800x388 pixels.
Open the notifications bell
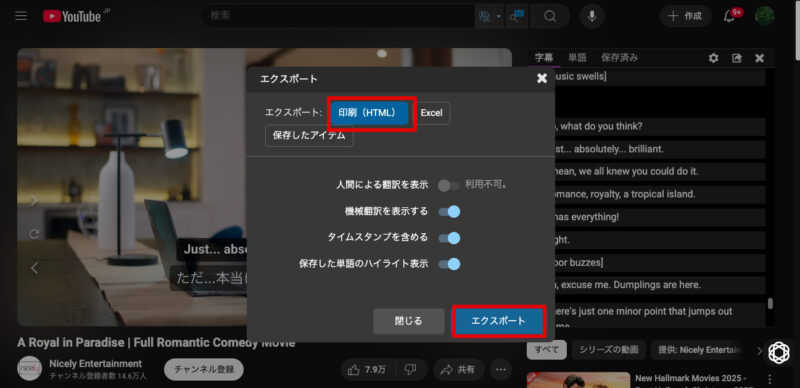click(x=729, y=16)
